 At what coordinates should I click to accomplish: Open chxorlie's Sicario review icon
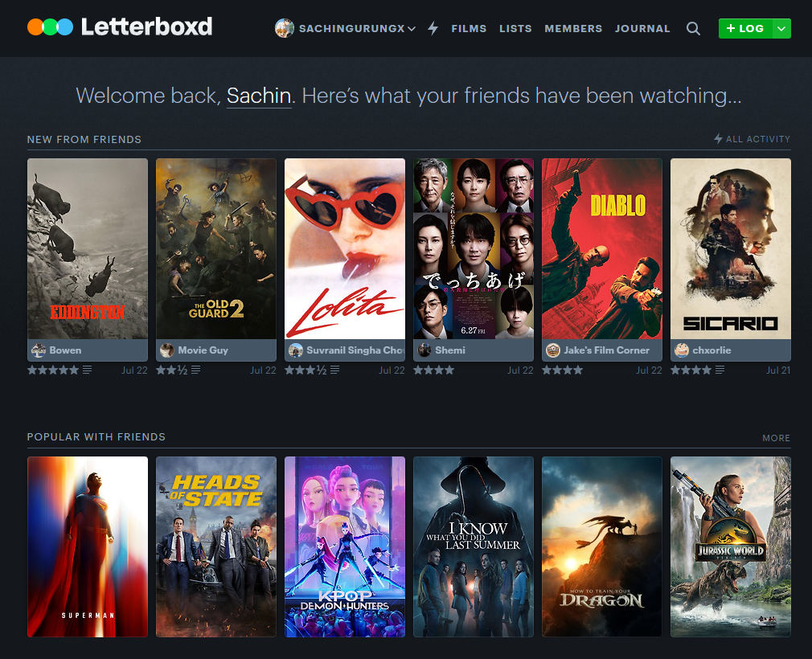[x=720, y=370]
